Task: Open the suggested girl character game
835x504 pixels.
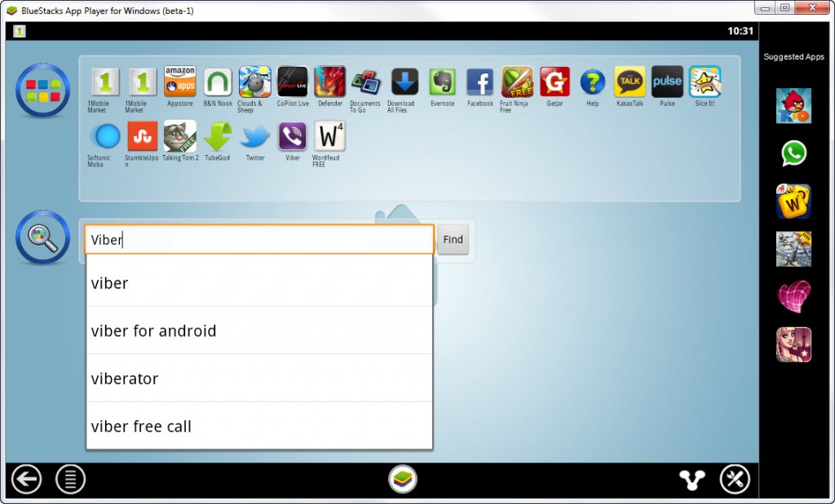Action: (x=793, y=345)
